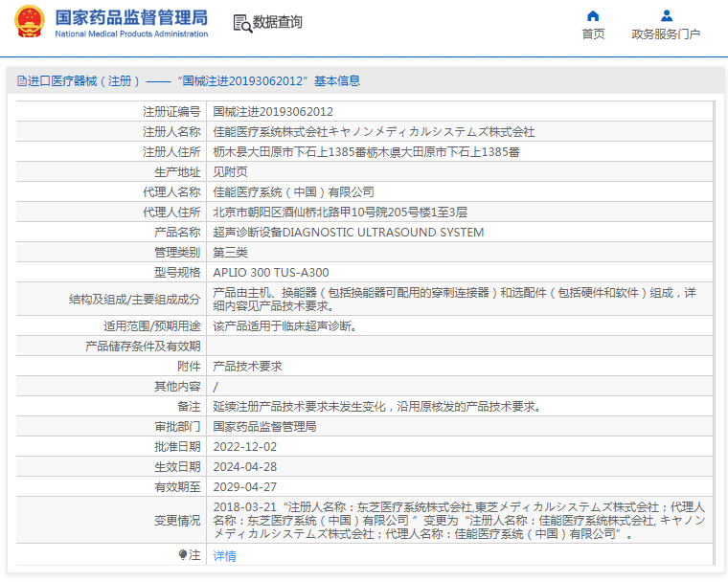Select remark text 延续注册产品技术要求未发生变化
The height and width of the screenshot is (582, 728).
tap(377, 407)
